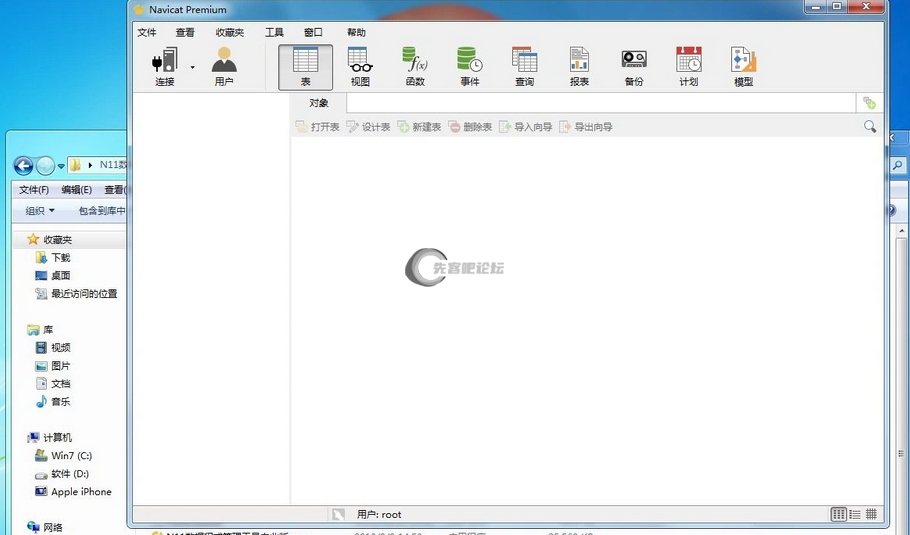910x535 pixels.
Task: Expand the dropdown arrow beside 连接
Action: [x=192, y=68]
